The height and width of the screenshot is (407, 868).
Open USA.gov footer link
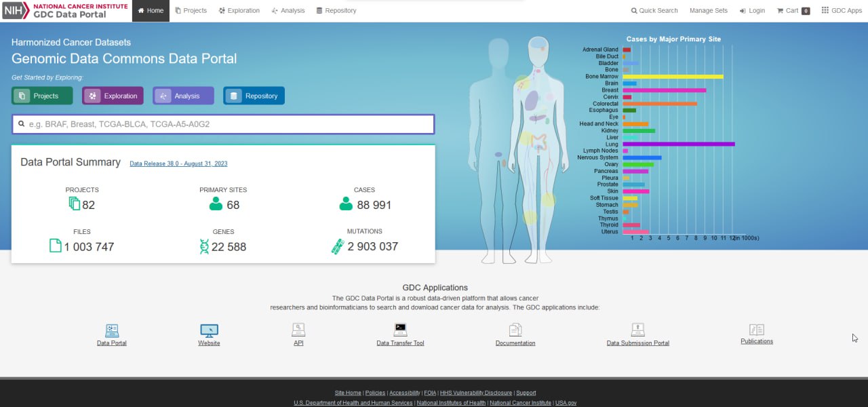[x=566, y=403]
